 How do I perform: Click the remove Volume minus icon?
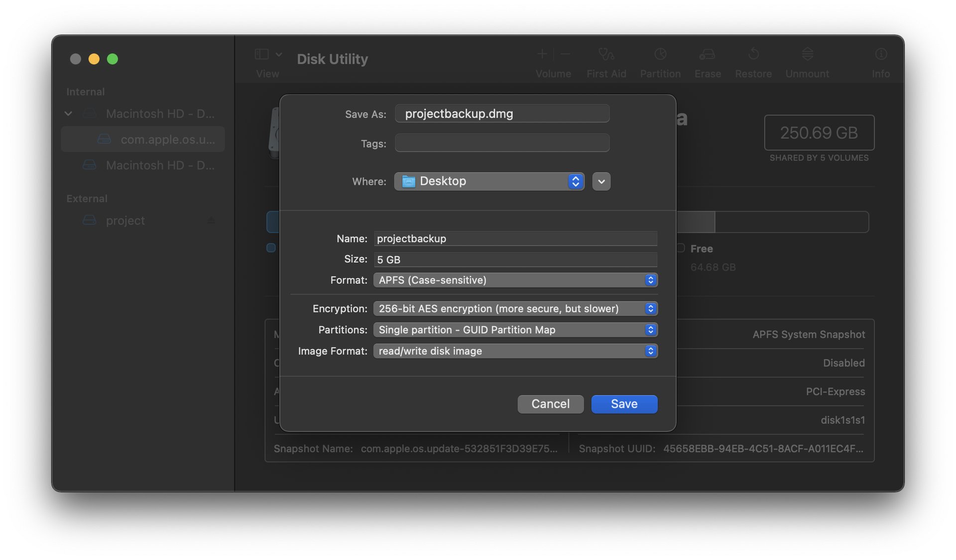click(x=565, y=54)
